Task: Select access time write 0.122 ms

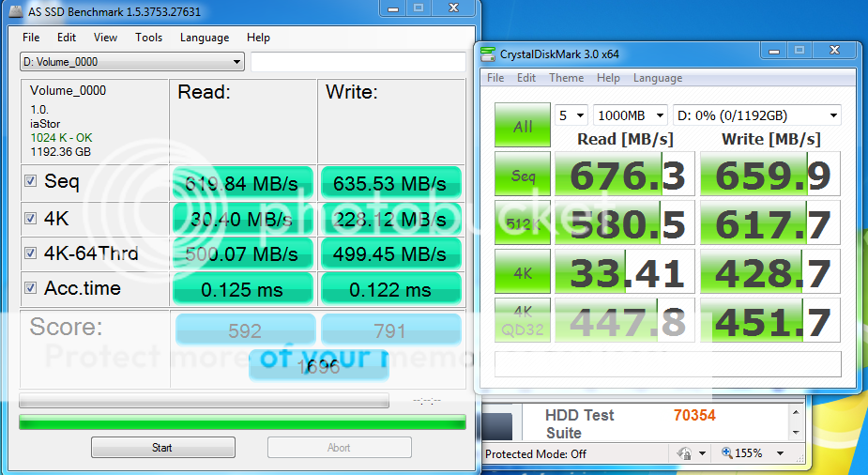Action: pyautogui.click(x=390, y=288)
